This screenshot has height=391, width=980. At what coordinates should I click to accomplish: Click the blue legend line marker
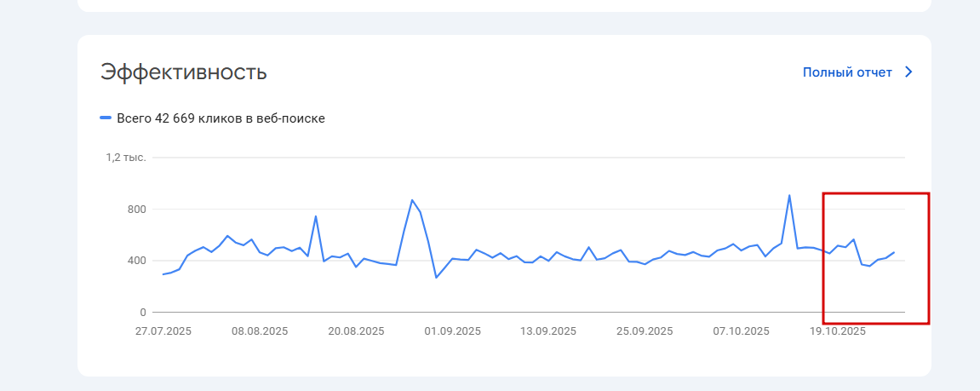106,118
